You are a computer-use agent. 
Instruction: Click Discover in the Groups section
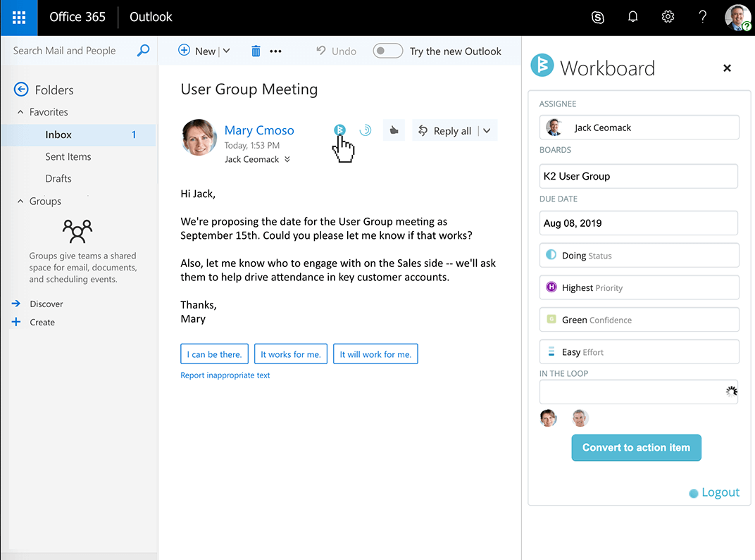[46, 304]
